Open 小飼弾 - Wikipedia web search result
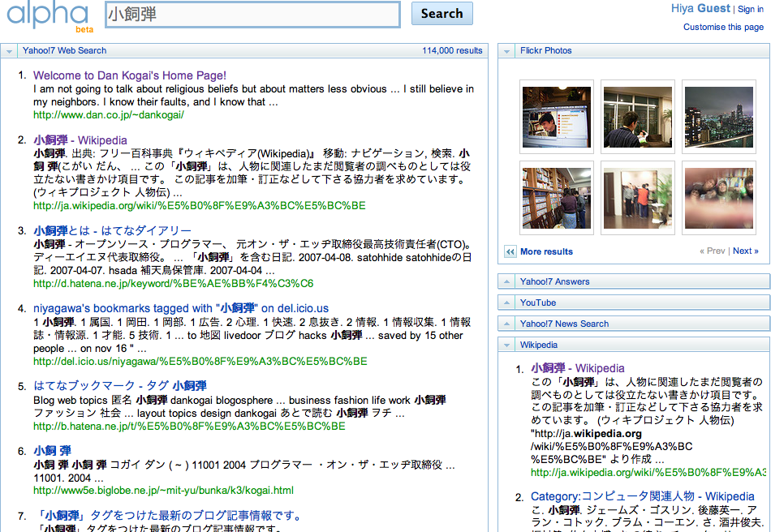This screenshot has height=532, width=771. click(x=80, y=140)
